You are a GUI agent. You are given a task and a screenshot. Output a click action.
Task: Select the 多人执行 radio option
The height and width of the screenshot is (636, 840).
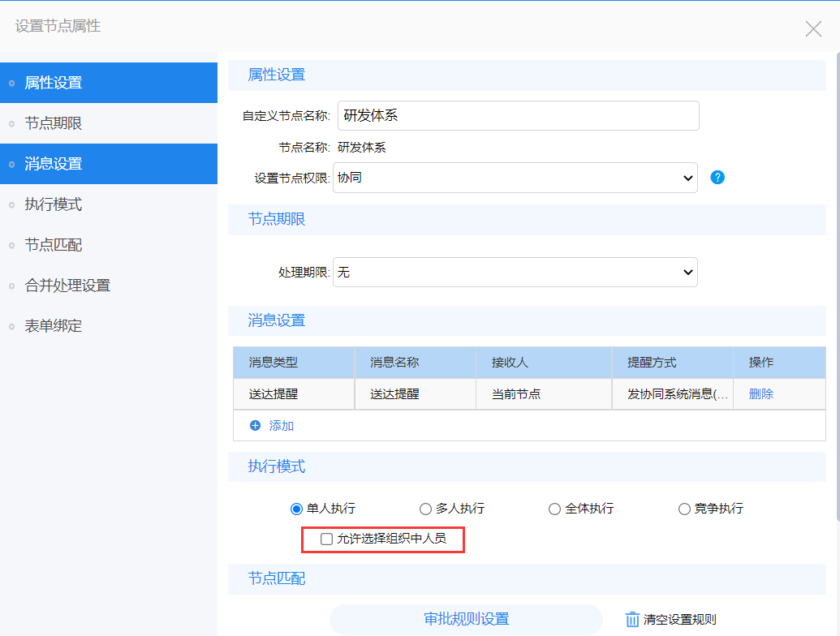425,509
